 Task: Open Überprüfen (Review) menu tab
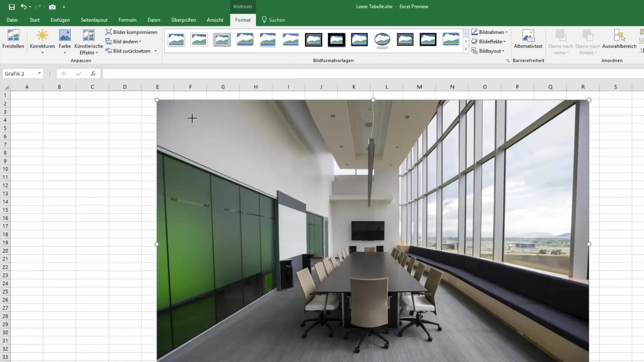tap(183, 19)
